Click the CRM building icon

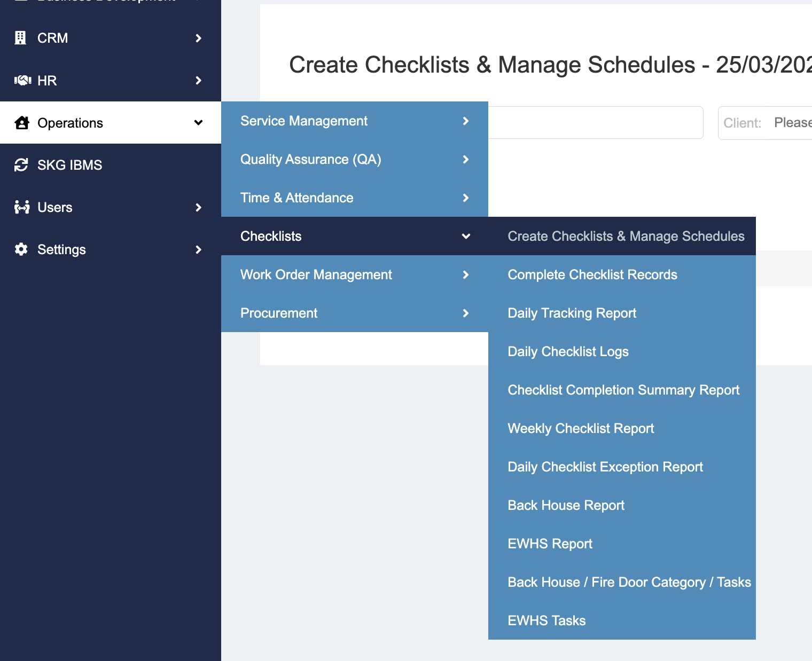click(x=20, y=38)
